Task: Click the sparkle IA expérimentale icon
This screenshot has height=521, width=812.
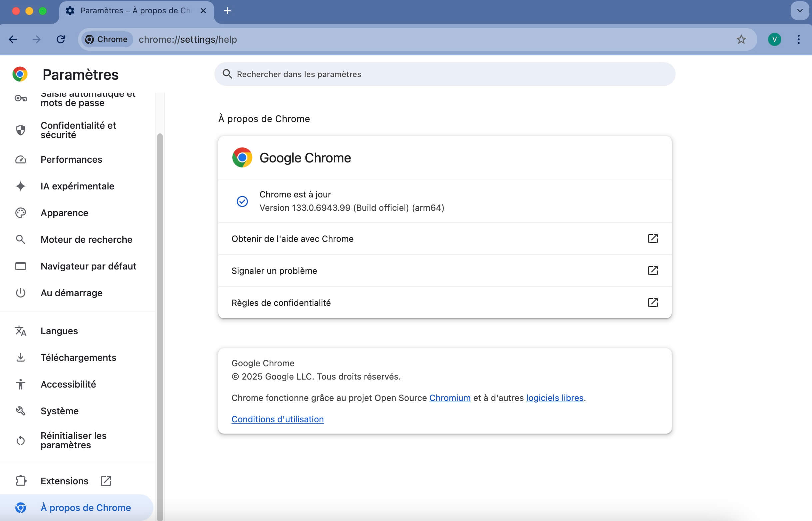Action: pos(21,186)
